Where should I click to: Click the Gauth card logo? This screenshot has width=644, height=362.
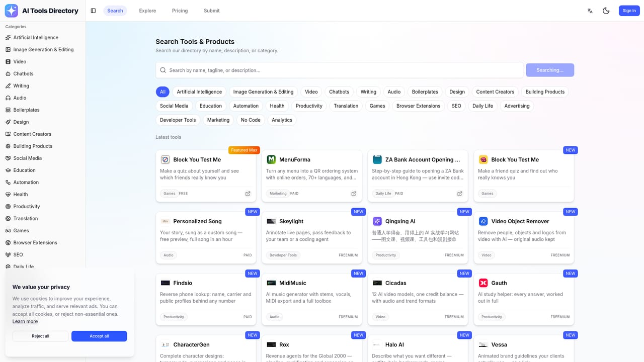pyautogui.click(x=483, y=283)
